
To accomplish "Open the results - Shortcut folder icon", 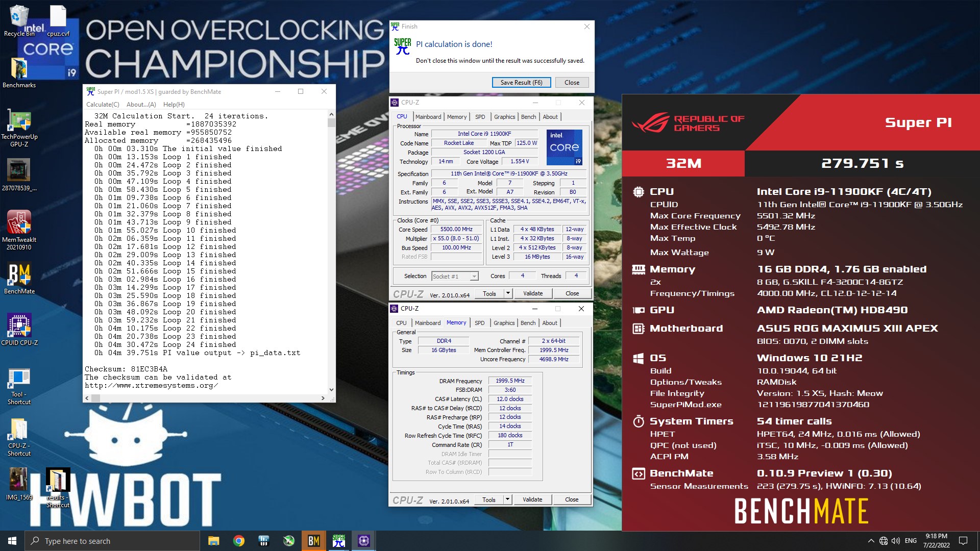I will (x=58, y=488).
